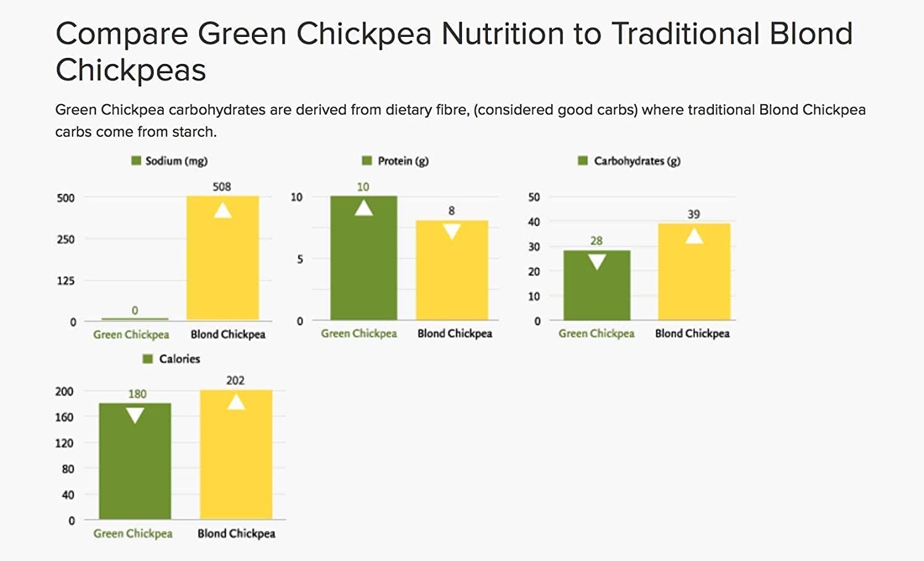
Task: Click the up triangle in Sodium Blond Chickpea bar
Action: point(222,211)
